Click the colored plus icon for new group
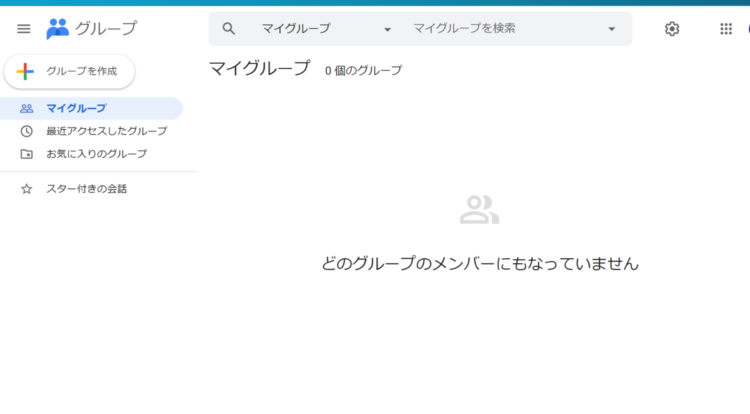750x414 pixels. [25, 71]
